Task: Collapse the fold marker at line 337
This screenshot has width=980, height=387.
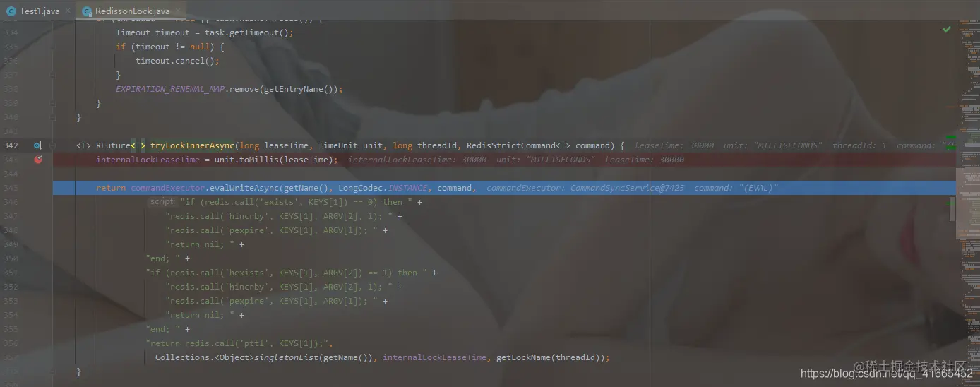Action: [x=53, y=75]
